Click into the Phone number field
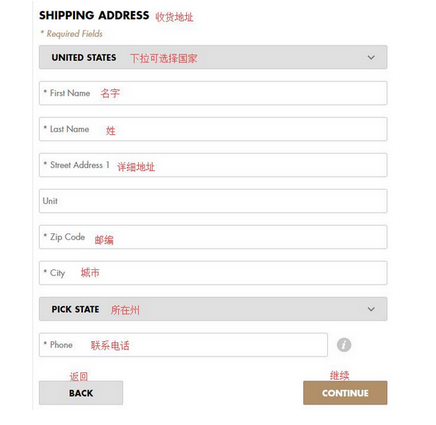The height and width of the screenshot is (425, 436). tap(183, 345)
